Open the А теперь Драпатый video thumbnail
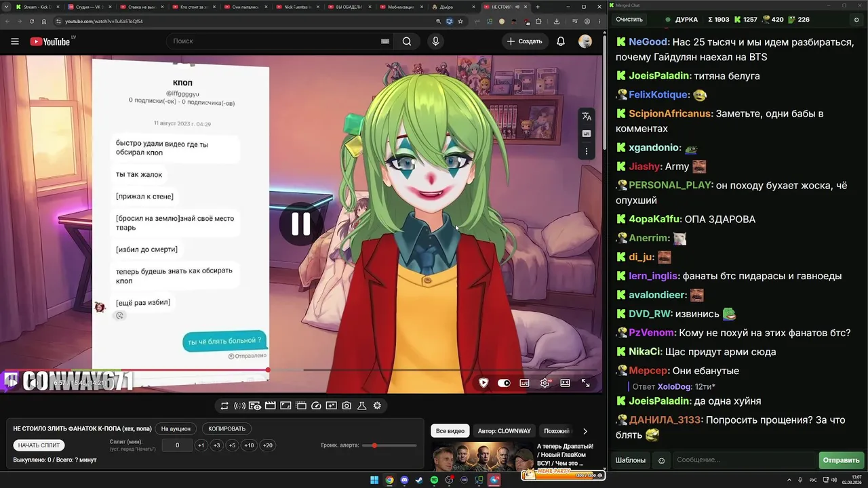 click(x=482, y=457)
